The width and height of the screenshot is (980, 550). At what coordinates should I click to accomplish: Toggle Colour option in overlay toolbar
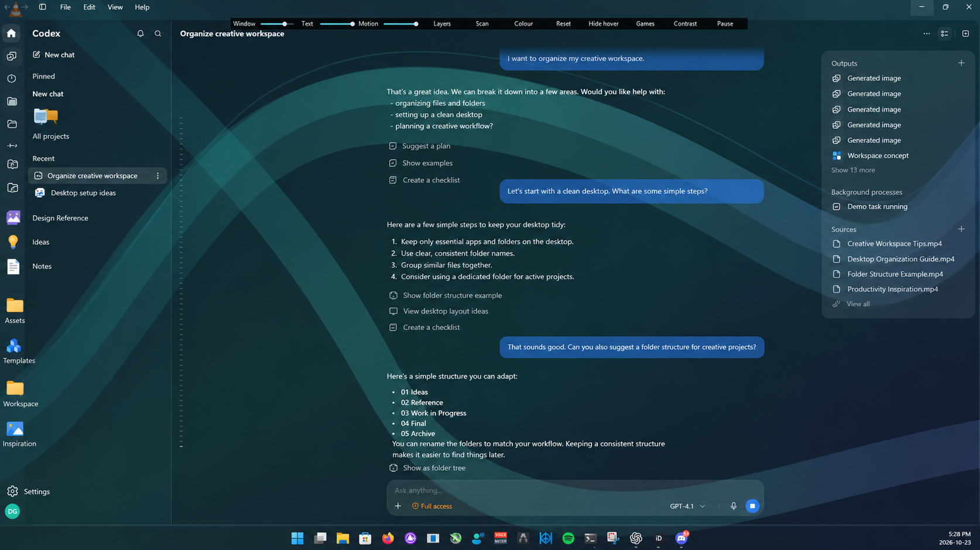coord(523,24)
